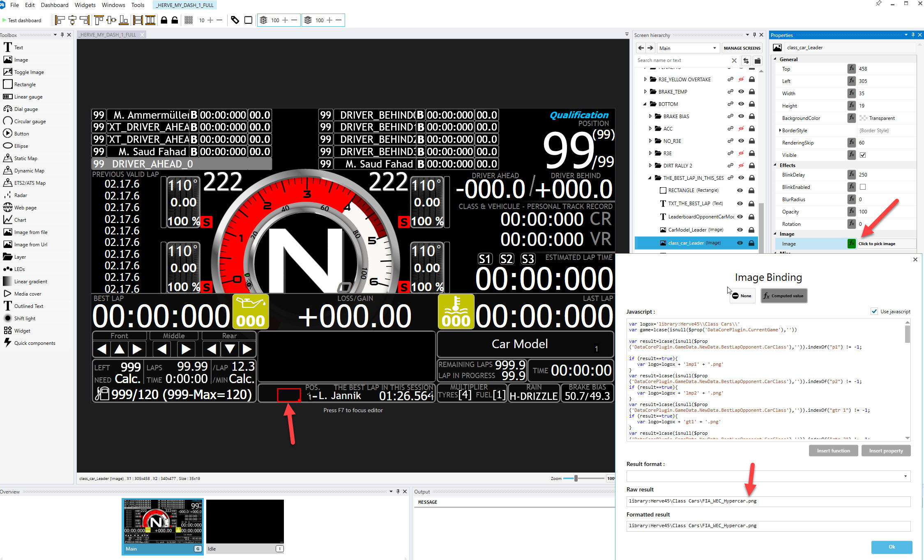Expand the BRAKE BIAS tree node

(x=650, y=116)
